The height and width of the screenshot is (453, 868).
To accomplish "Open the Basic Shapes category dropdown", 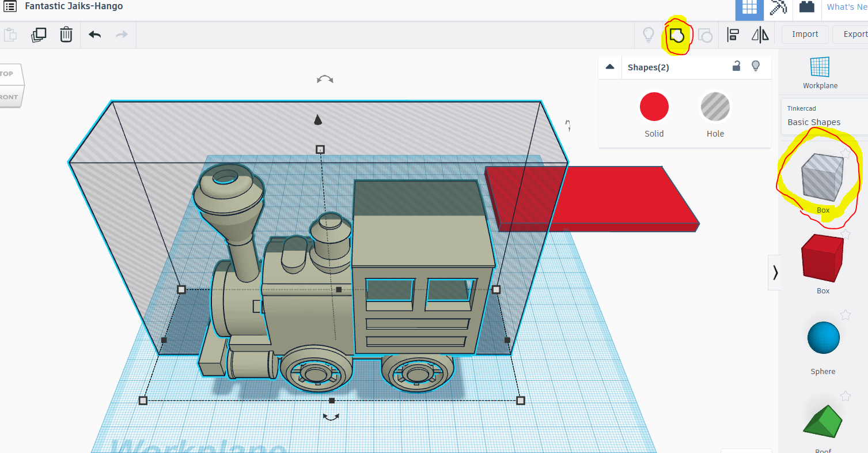I will 813,122.
